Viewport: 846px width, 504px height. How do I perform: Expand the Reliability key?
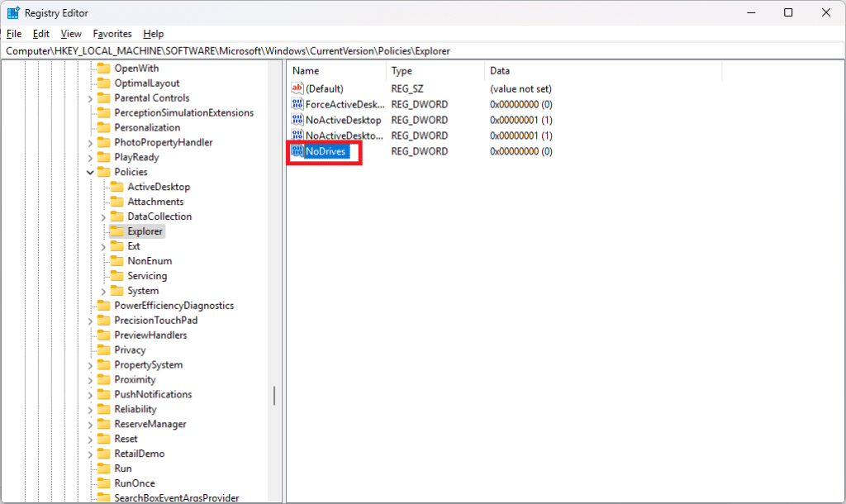click(90, 410)
